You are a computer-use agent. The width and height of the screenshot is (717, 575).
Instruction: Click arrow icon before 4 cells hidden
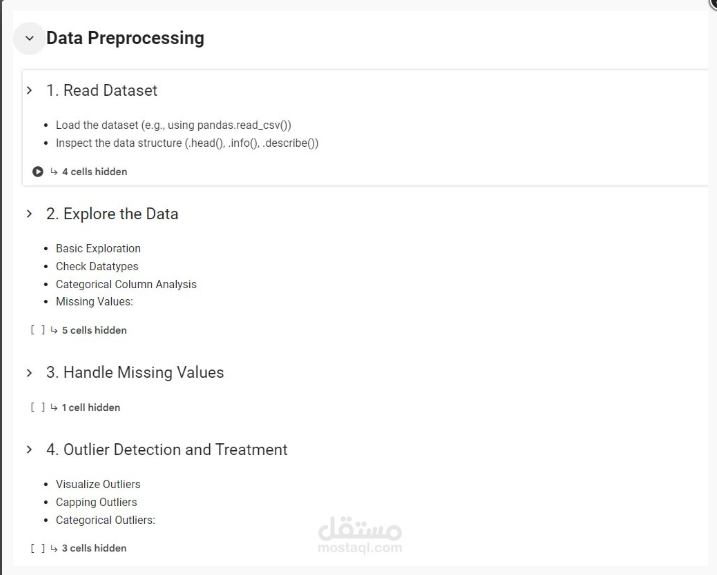pos(54,171)
